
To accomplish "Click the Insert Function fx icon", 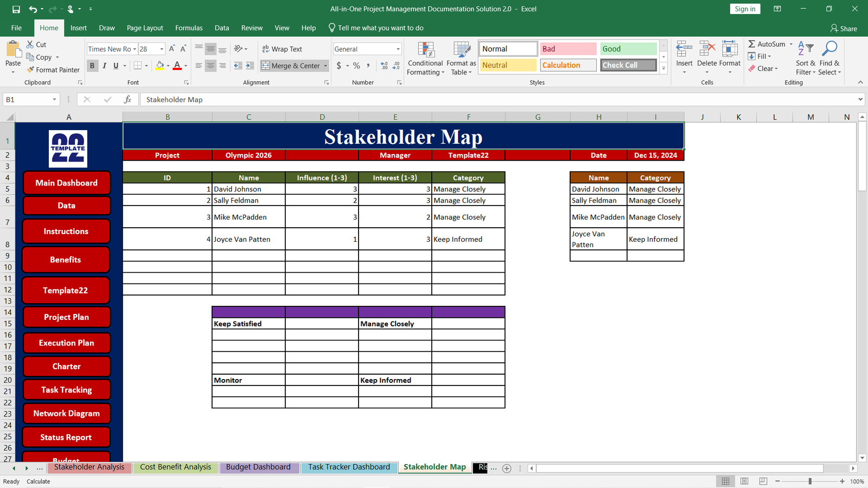I will (128, 99).
